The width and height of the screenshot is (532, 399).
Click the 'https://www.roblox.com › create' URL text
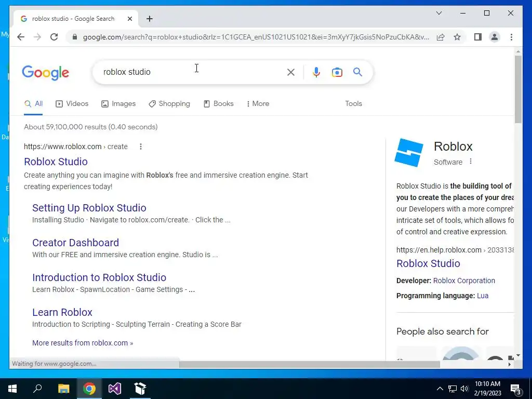(x=76, y=147)
